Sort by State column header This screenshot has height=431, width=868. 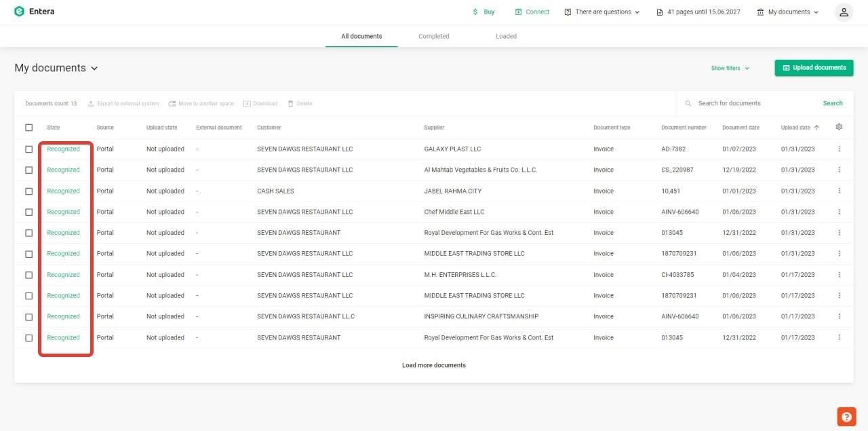click(54, 128)
